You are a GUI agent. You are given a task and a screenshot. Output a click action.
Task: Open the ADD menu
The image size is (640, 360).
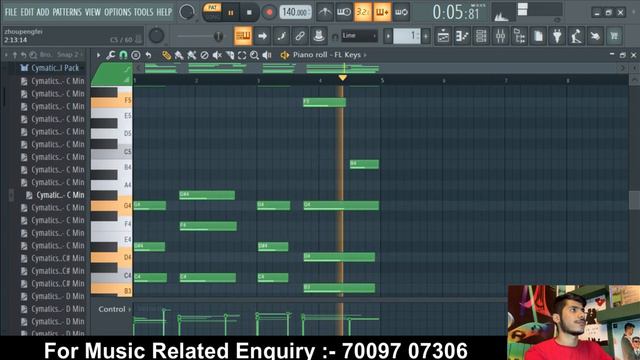(x=42, y=12)
